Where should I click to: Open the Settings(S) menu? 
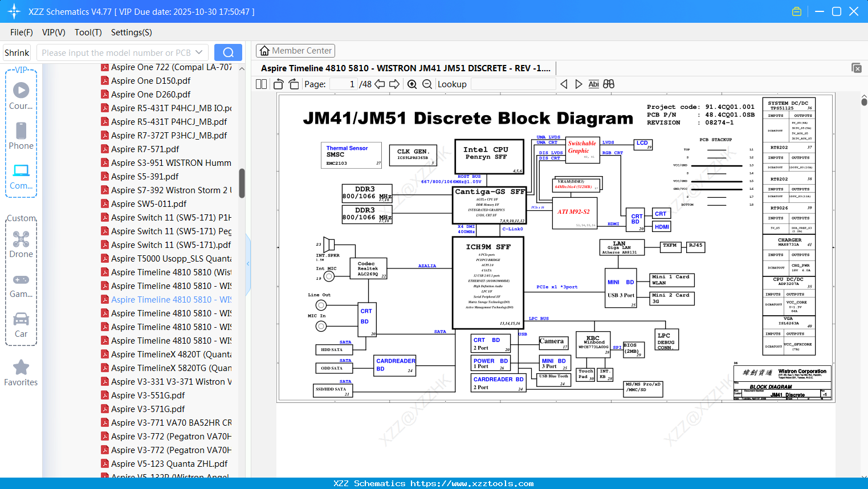(x=132, y=32)
